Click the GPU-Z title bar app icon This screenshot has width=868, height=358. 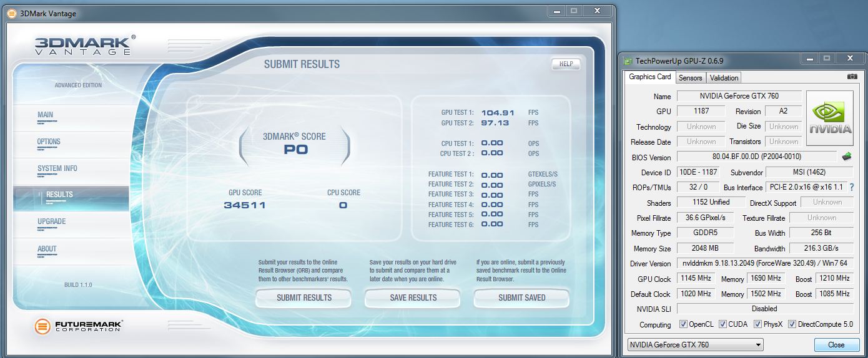click(x=628, y=60)
